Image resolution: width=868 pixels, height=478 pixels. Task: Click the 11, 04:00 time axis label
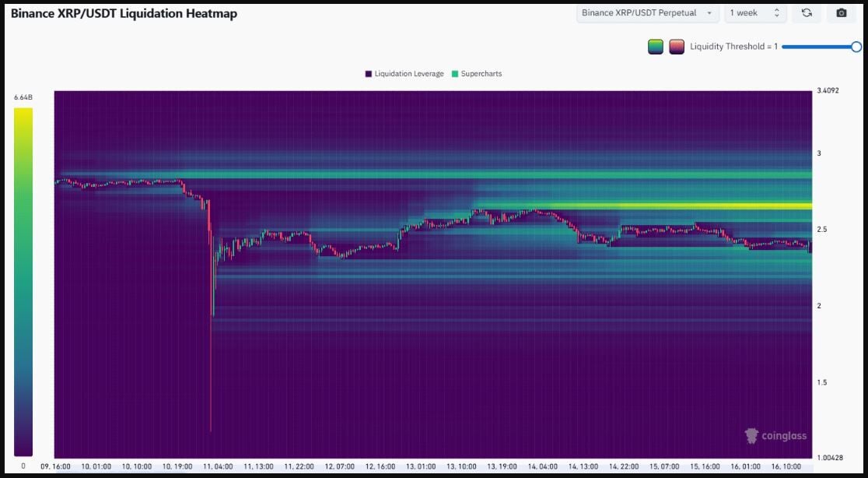(x=218, y=467)
